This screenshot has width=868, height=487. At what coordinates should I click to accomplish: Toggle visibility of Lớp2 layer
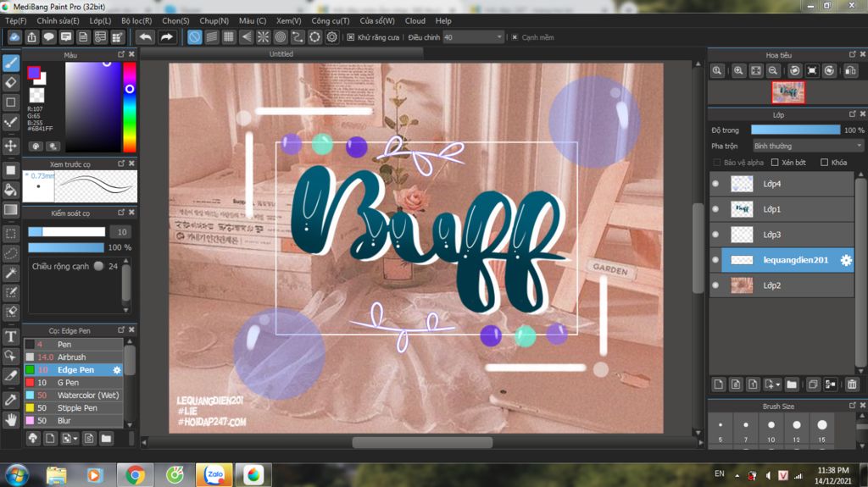(x=715, y=285)
